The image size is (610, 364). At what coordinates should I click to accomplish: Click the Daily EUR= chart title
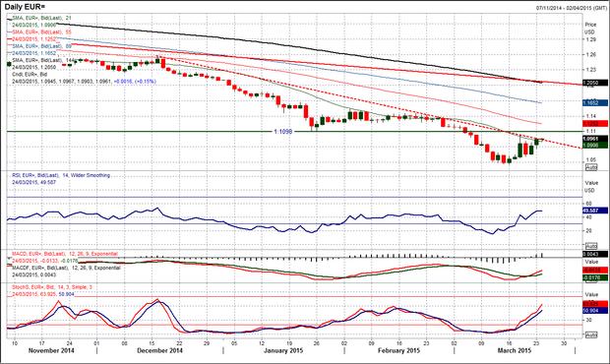pyautogui.click(x=25, y=7)
